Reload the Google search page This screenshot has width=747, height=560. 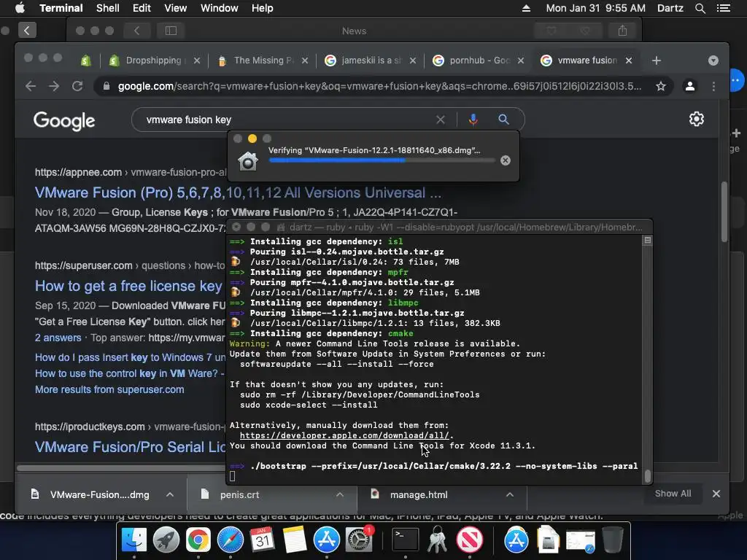tap(77, 86)
